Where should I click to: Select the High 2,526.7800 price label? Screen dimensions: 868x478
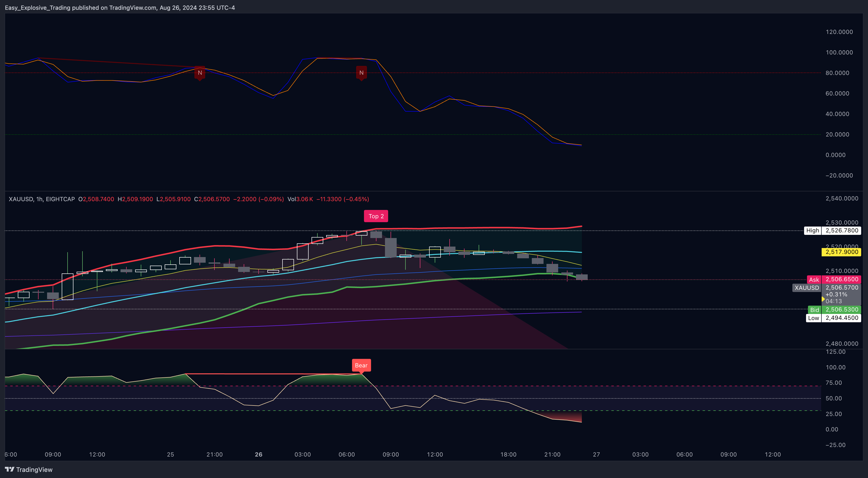point(832,230)
